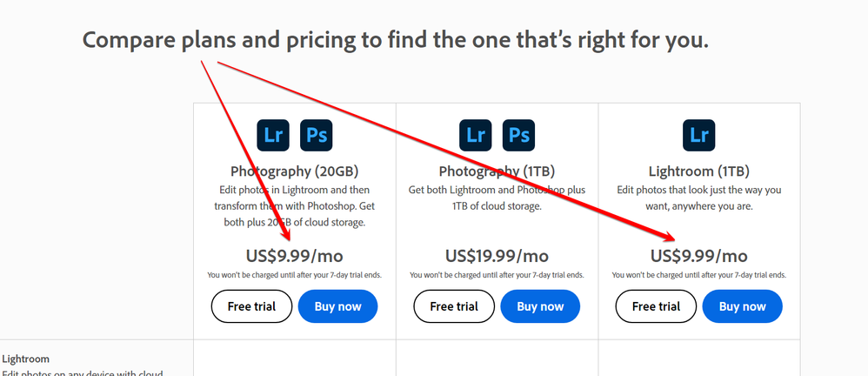Click the trial notice under the US$19.99/mo price
The image size is (868, 376).
coord(497,275)
